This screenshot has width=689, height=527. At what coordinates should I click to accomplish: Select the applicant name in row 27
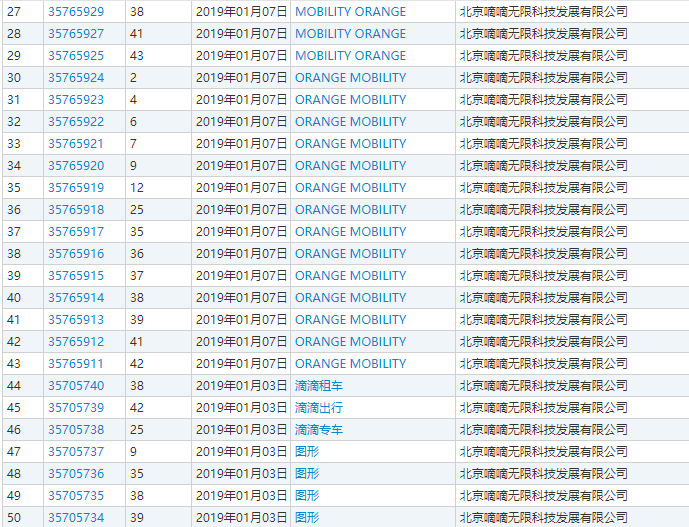[544, 12]
